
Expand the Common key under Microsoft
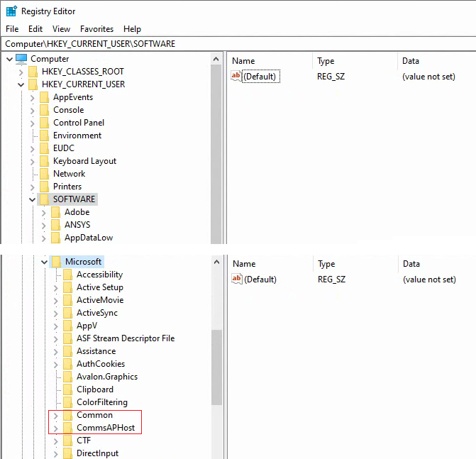55,415
